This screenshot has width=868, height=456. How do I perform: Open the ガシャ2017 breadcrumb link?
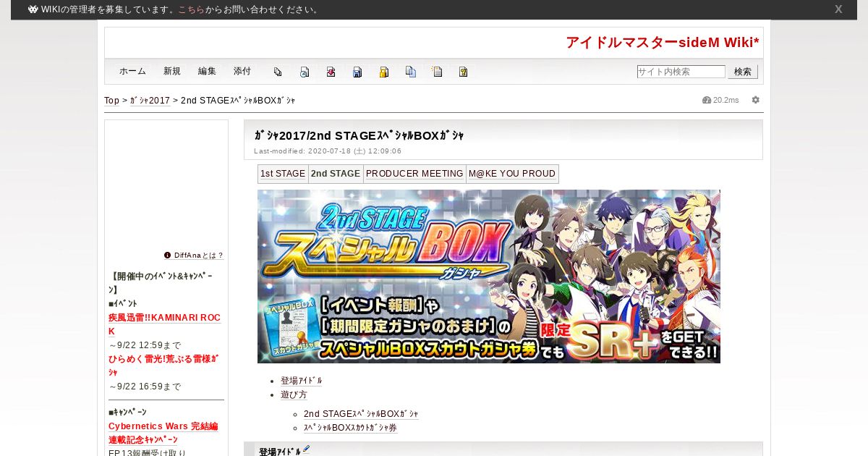point(150,101)
